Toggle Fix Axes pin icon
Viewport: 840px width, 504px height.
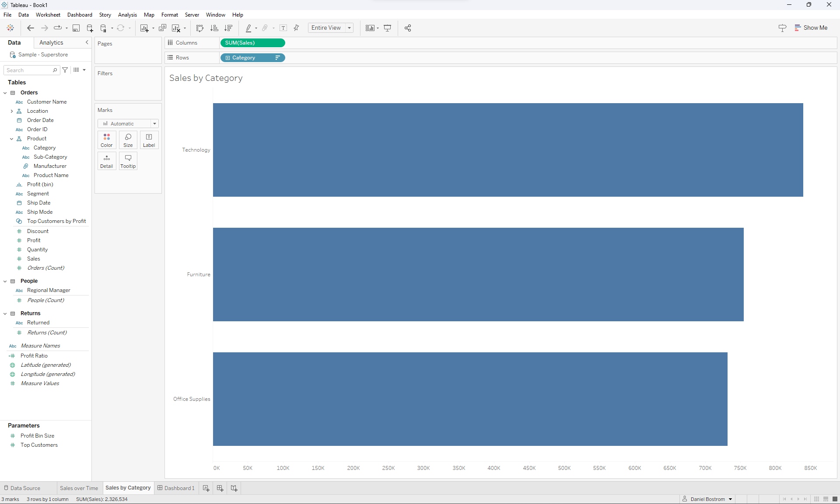[297, 28]
